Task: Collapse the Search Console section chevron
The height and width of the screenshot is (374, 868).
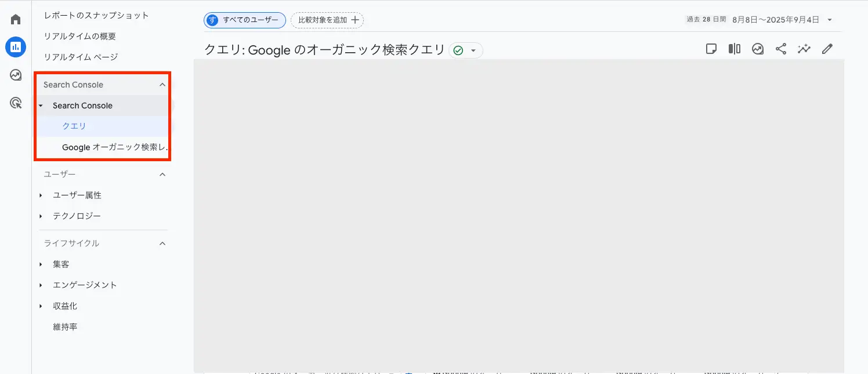Action: 162,85
